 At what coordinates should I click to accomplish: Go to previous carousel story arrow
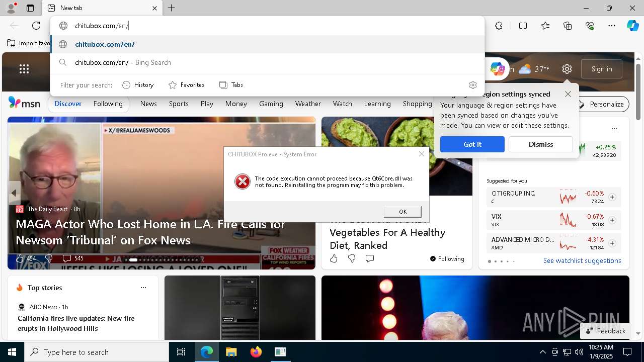14,193
